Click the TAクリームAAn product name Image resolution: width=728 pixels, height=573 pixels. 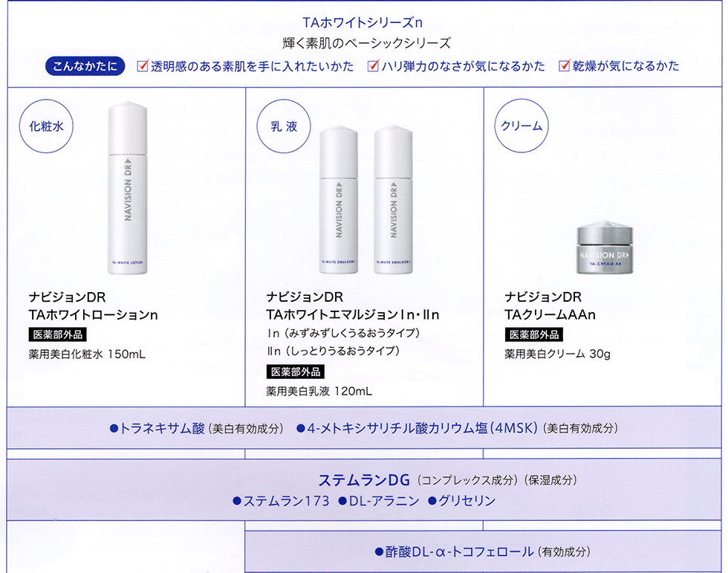550,315
